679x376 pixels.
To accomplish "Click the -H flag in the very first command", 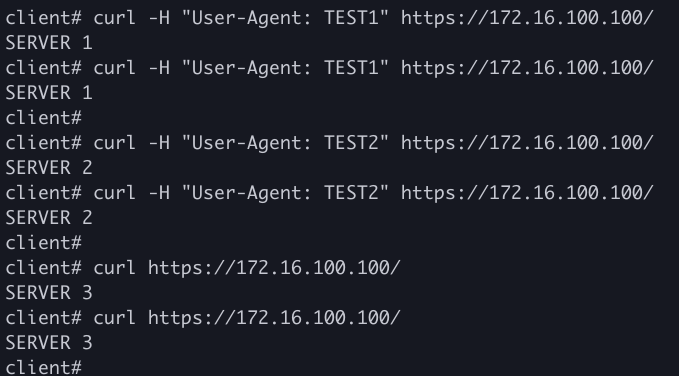I will coord(159,18).
